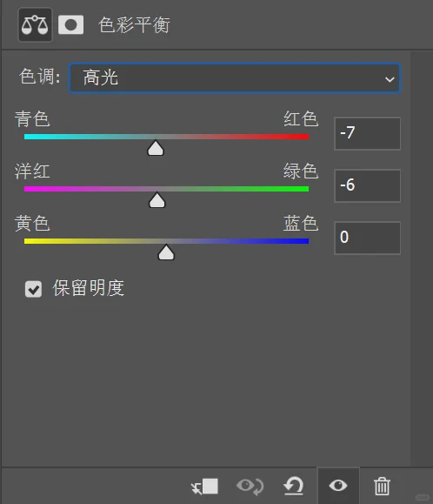Reset adjustment to defaults icon
The width and height of the screenshot is (433, 504).
293,486
